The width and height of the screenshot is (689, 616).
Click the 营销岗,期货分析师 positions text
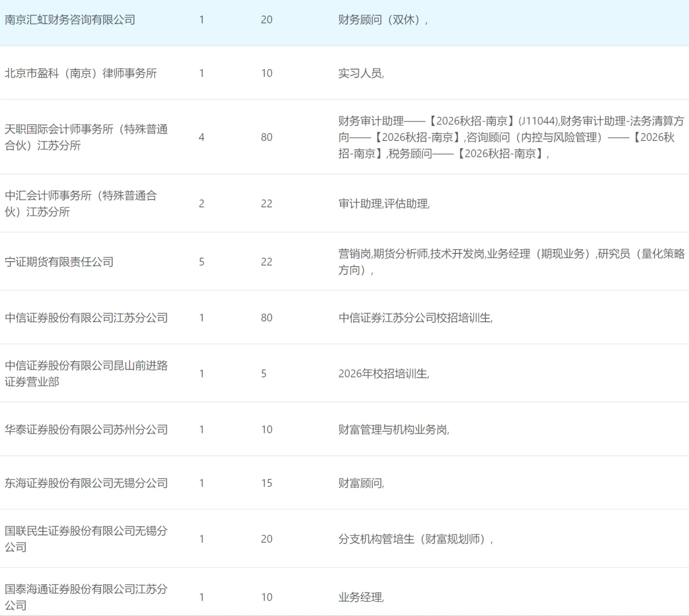coord(512,262)
